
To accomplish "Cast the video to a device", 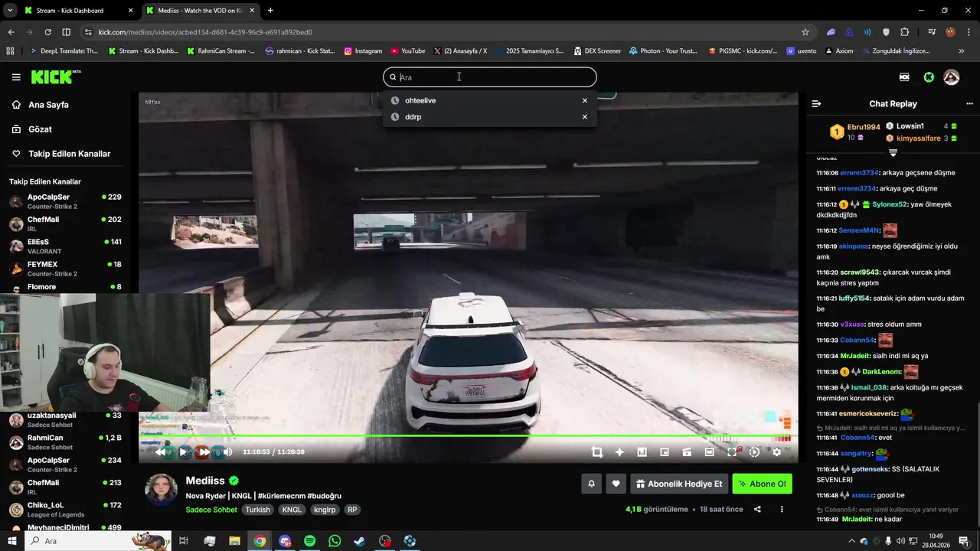I will click(687, 452).
